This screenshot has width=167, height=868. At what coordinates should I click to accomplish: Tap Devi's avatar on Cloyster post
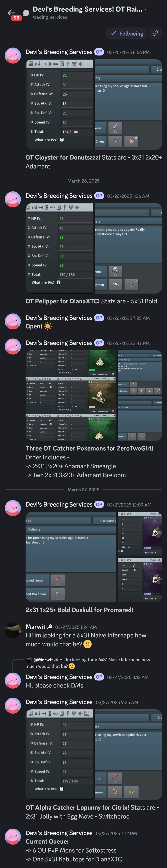pyautogui.click(x=13, y=56)
